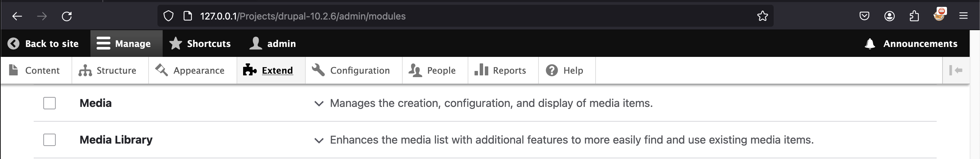The width and height of the screenshot is (980, 159).
Task: Enable the Media Library module checkbox
Action: pyautogui.click(x=50, y=140)
